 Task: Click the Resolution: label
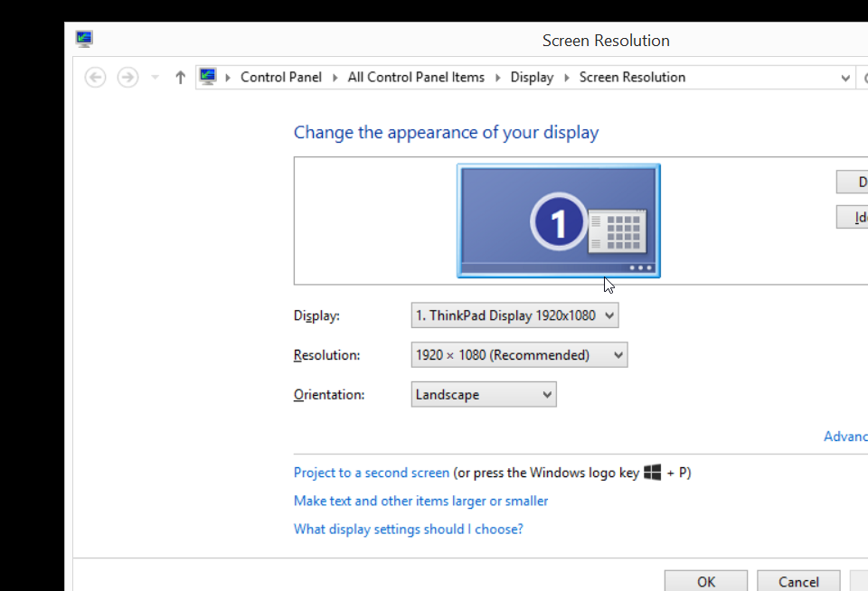point(326,355)
